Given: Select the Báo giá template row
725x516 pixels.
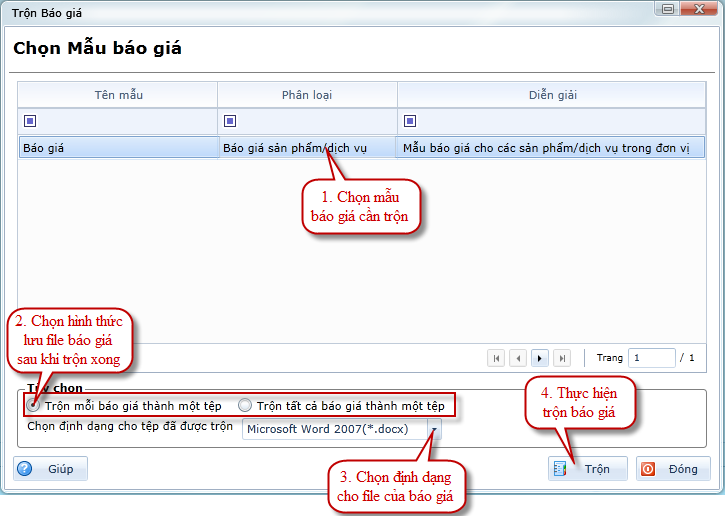Looking at the screenshot, I should click(118, 148).
